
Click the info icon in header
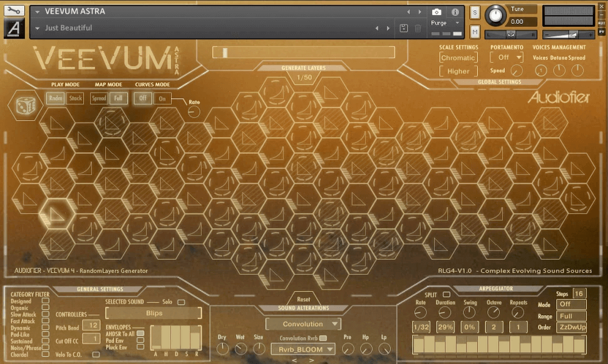tap(455, 12)
